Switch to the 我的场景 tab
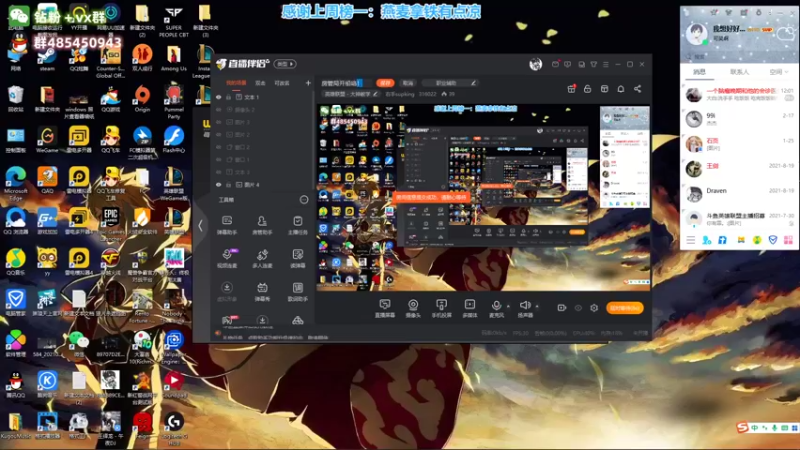800x450 pixels. [236, 83]
